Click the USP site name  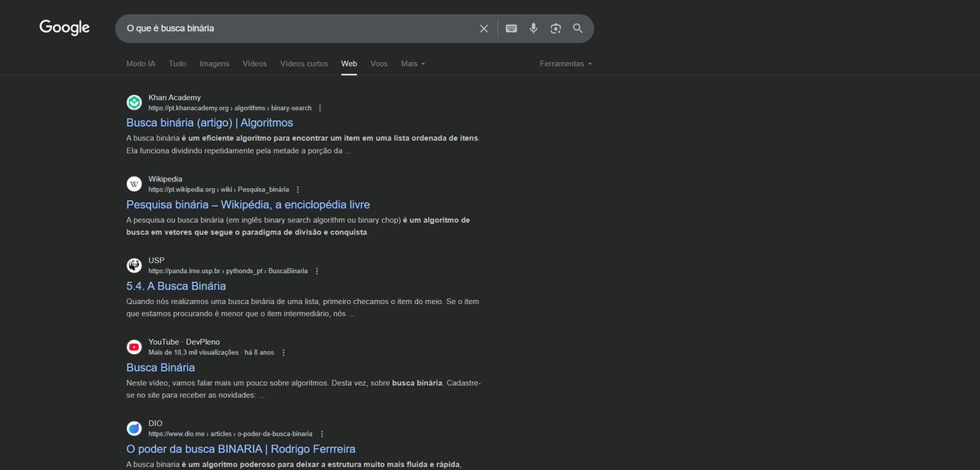157,261
